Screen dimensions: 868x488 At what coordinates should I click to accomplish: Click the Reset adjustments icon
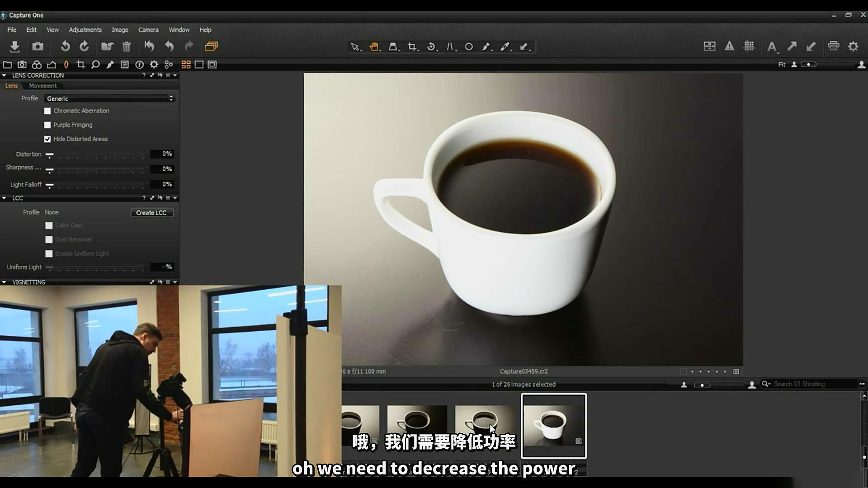coord(149,46)
